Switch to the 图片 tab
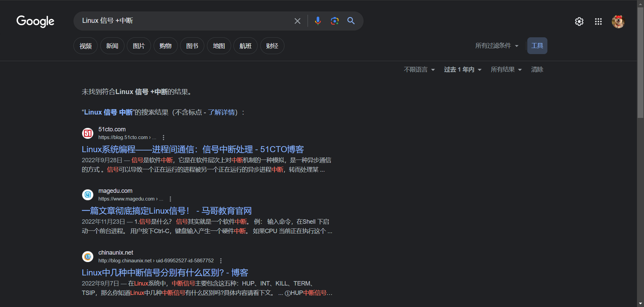The width and height of the screenshot is (644, 307). coord(139,46)
